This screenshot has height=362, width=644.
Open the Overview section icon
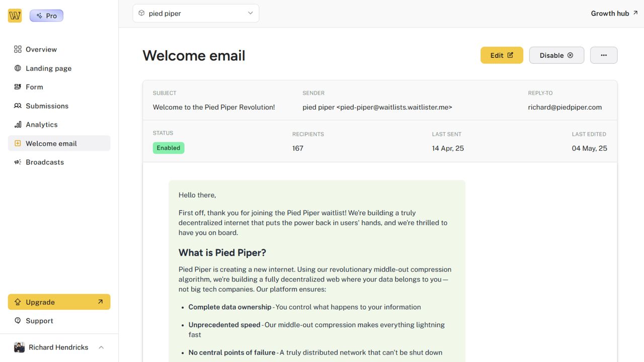pyautogui.click(x=17, y=49)
